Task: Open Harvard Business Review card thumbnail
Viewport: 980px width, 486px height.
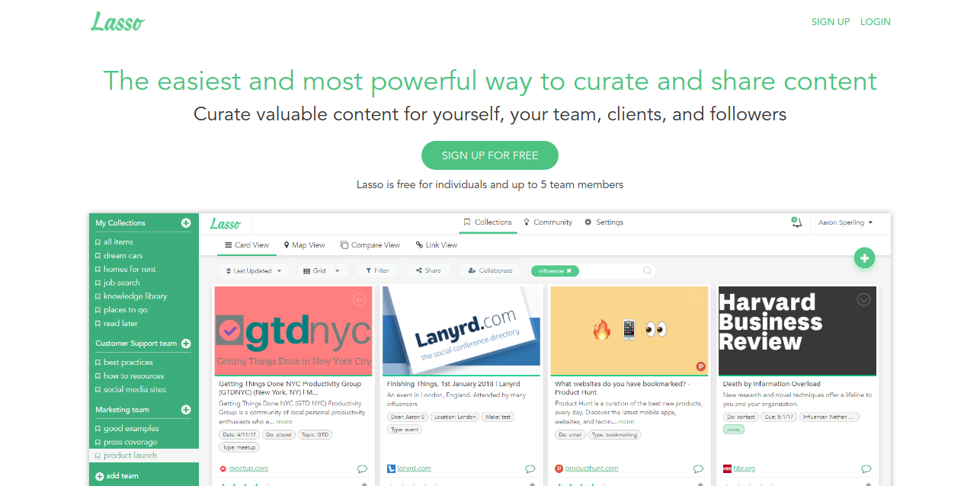Action: [x=797, y=331]
